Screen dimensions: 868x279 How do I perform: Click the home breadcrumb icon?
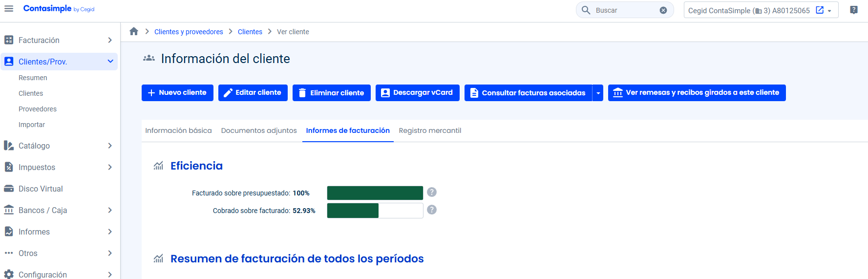pos(134,32)
